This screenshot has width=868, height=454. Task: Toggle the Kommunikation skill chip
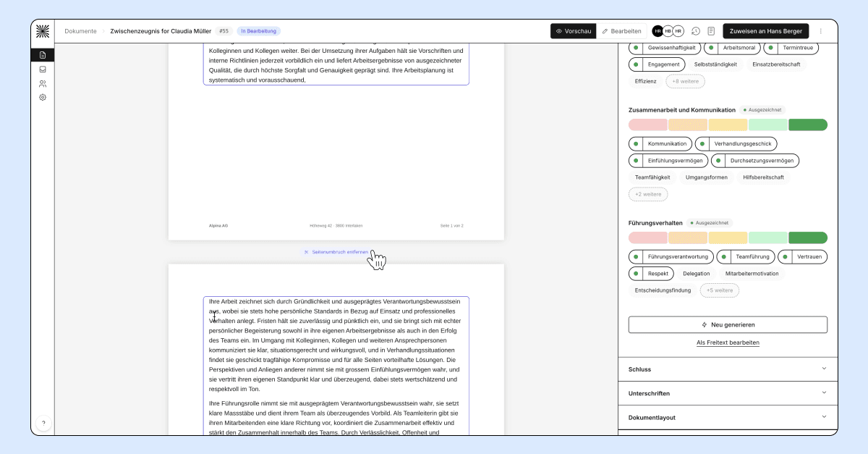[660, 143]
